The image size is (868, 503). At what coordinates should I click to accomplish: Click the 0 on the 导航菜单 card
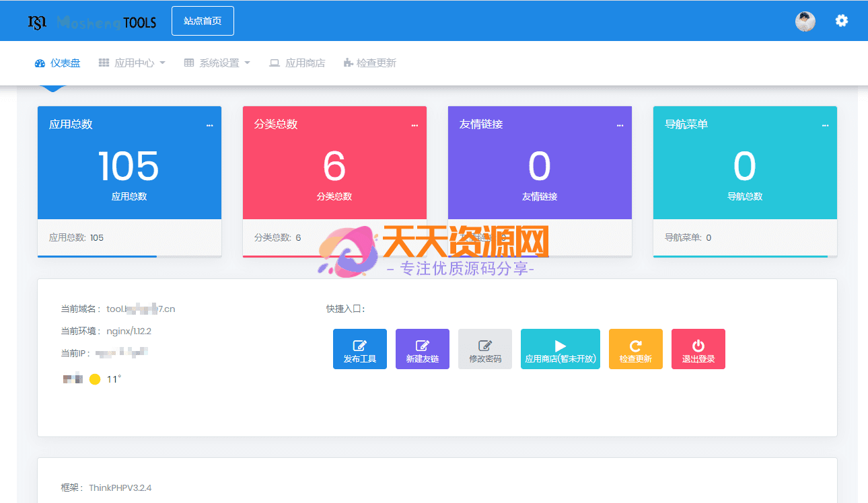(745, 167)
